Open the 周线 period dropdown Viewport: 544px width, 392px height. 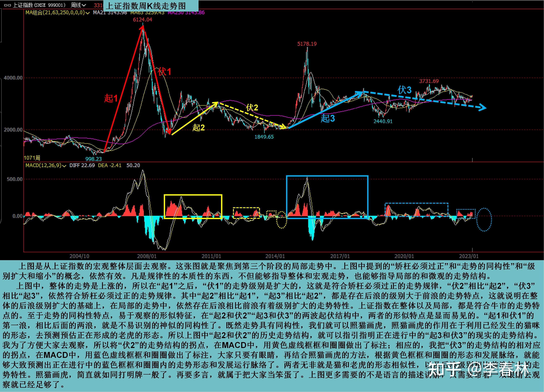click(78, 5)
